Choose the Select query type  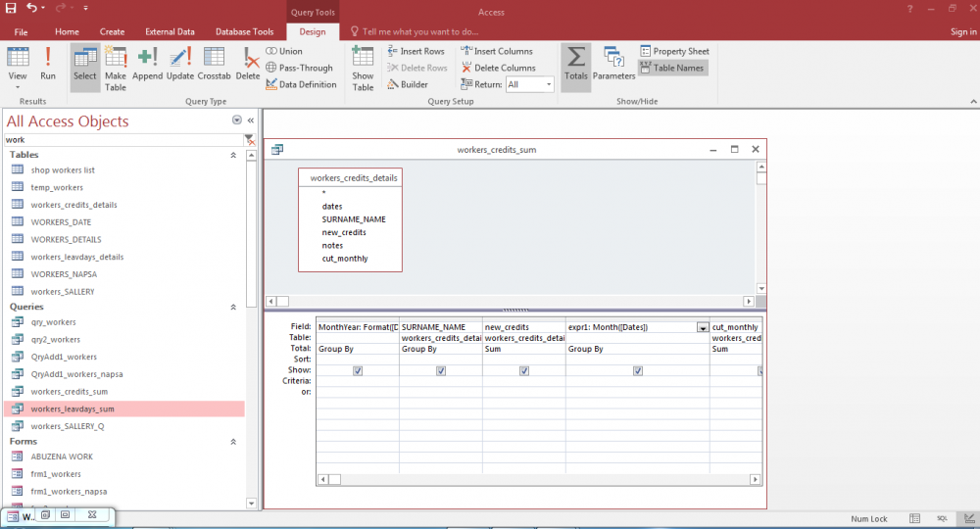point(85,68)
